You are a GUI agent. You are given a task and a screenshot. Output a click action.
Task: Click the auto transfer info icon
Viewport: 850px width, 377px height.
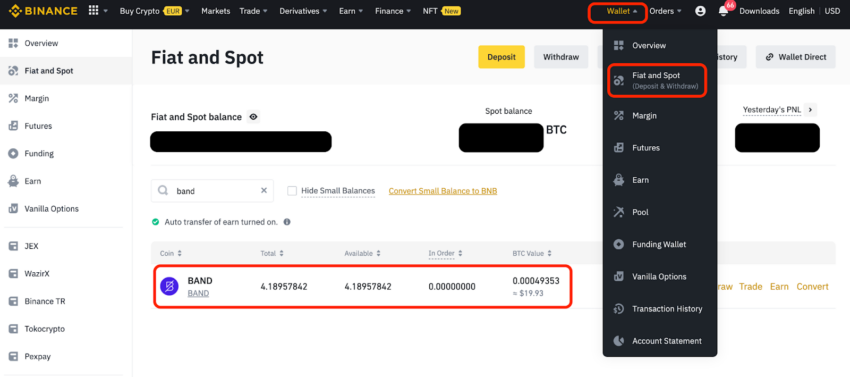(x=287, y=222)
